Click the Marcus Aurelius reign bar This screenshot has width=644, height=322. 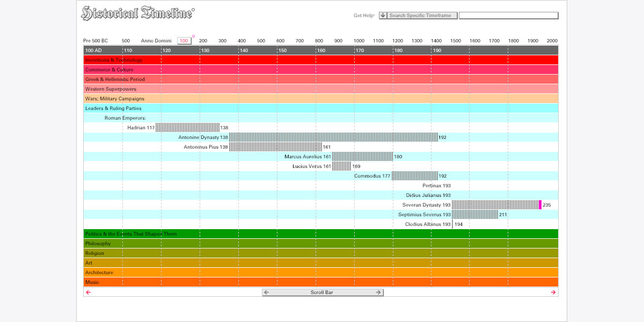362,157
